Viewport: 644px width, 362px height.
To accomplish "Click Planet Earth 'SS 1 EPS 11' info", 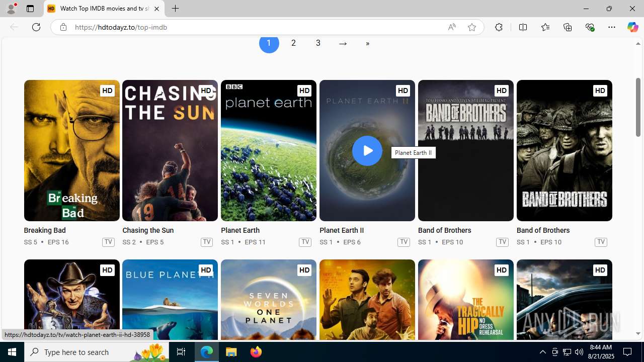I will point(243,242).
